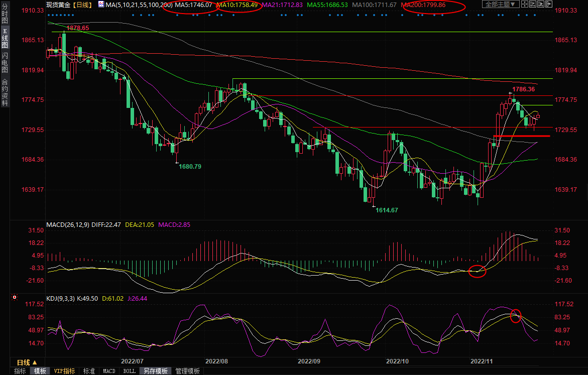Open the 合约资料 sidebar tab
588x375 pixels.
coord(5,92)
